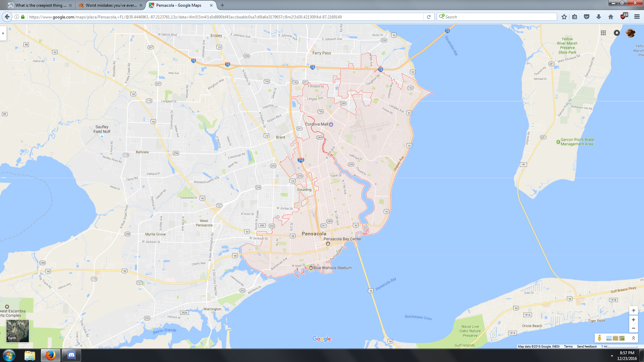Open the Windows Start menu
This screenshot has height=362, width=644.
[x=9, y=355]
